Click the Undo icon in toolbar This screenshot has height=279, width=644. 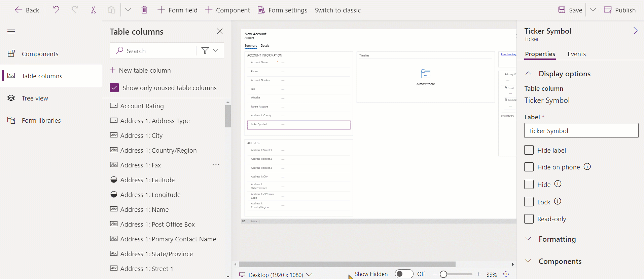click(x=56, y=10)
